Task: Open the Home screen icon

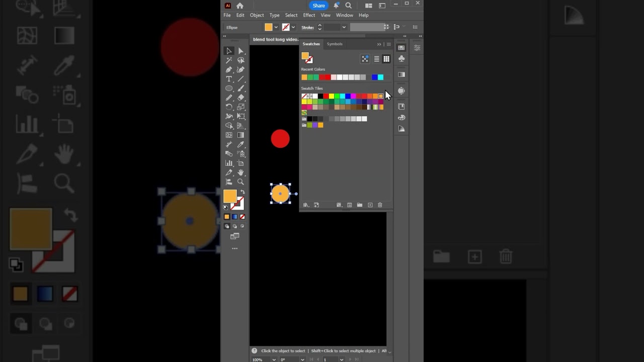Action: [x=240, y=6]
